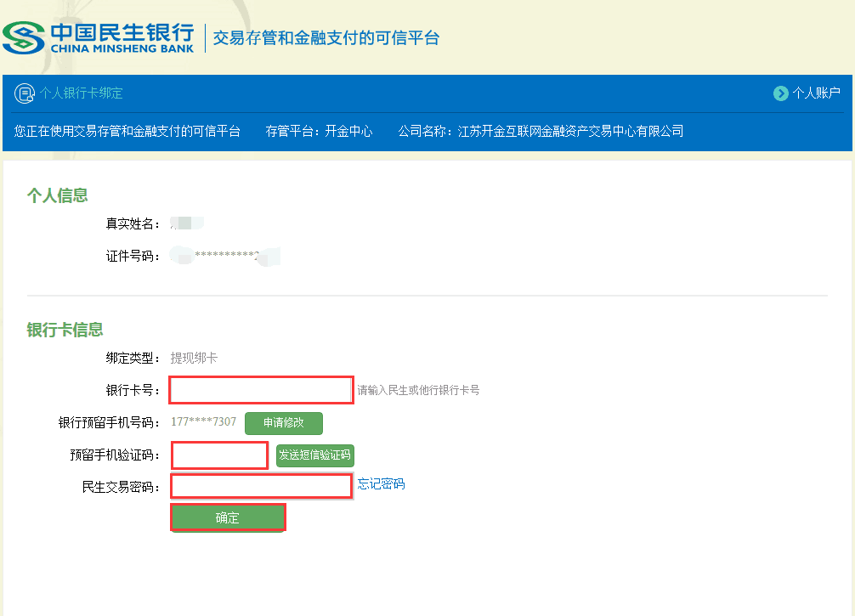Click the 申请修改 button
Viewport: 855px width, 616px height.
(x=284, y=423)
